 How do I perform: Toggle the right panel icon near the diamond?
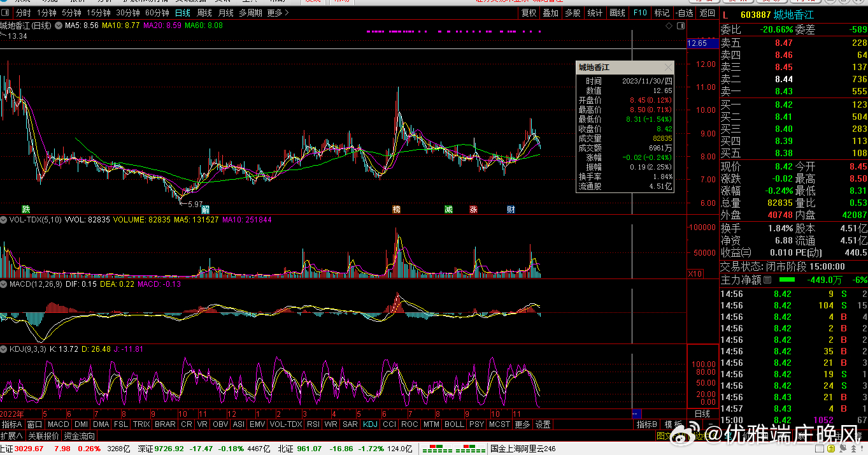[681, 25]
